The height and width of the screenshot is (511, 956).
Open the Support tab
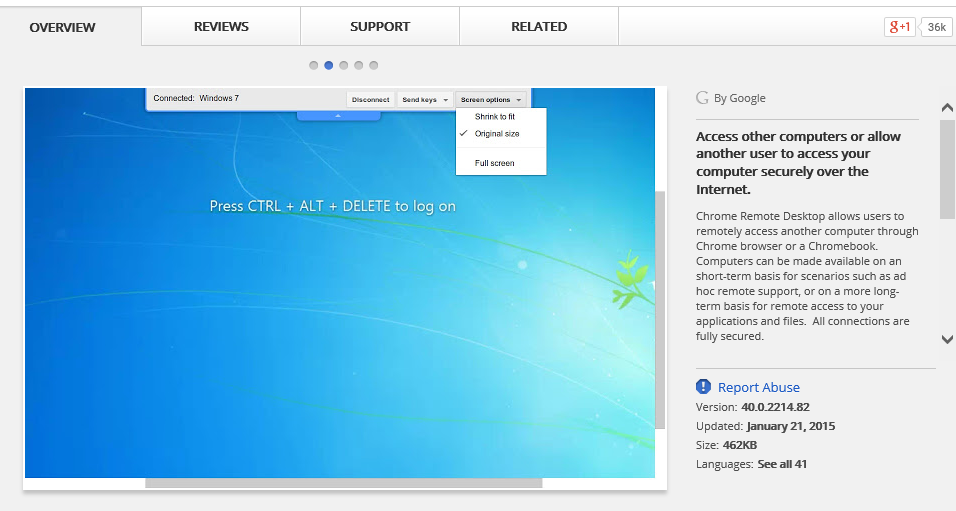[380, 26]
